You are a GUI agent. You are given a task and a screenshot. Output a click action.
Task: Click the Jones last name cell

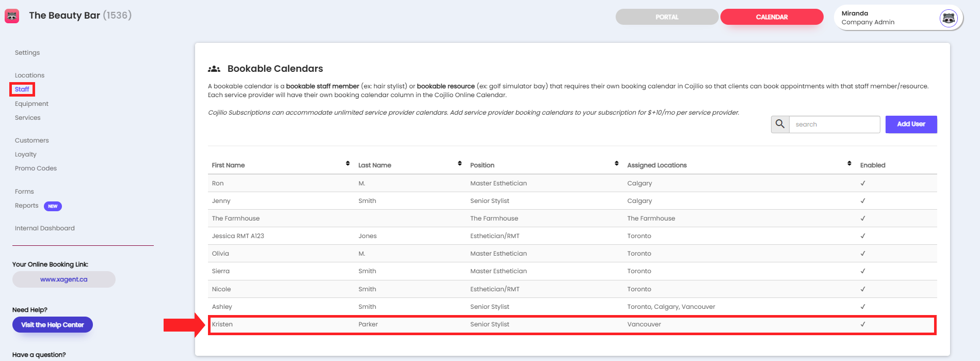367,236
